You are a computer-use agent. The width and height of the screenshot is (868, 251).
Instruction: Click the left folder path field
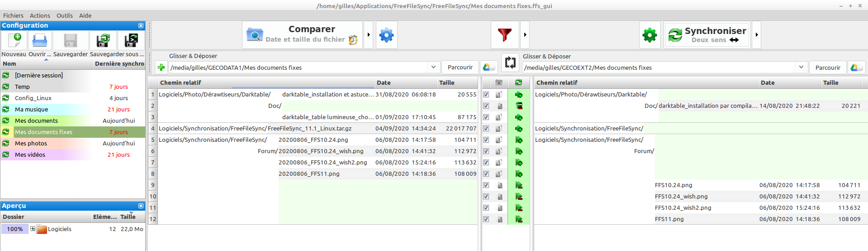coord(299,68)
